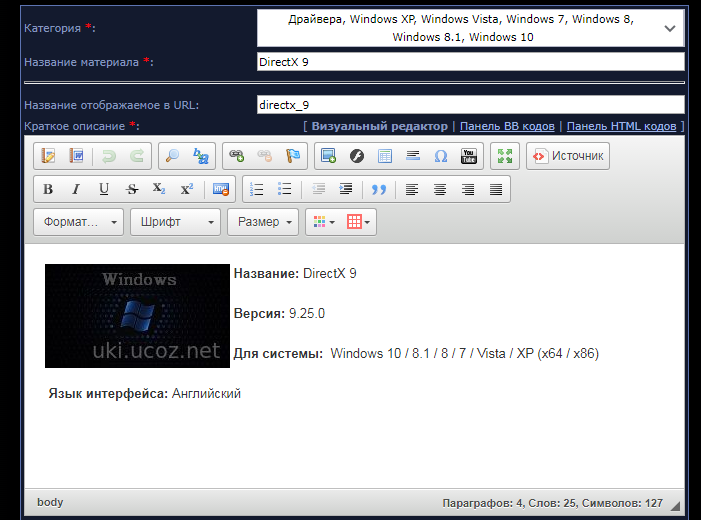Open the Replace text tool
Image resolution: width=701 pixels, height=520 pixels.
201,156
